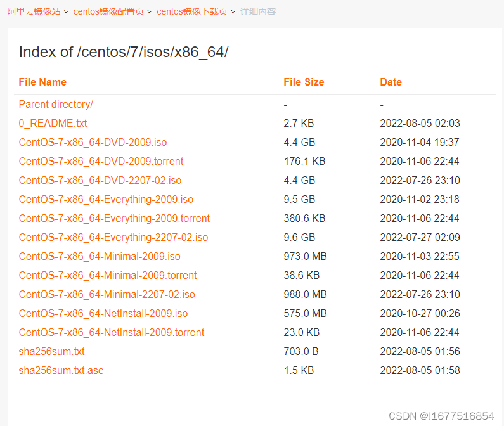Image resolution: width=504 pixels, height=426 pixels.
Task: Go to centos镜像配置页 breadcrumb
Action: pyautogui.click(x=108, y=11)
